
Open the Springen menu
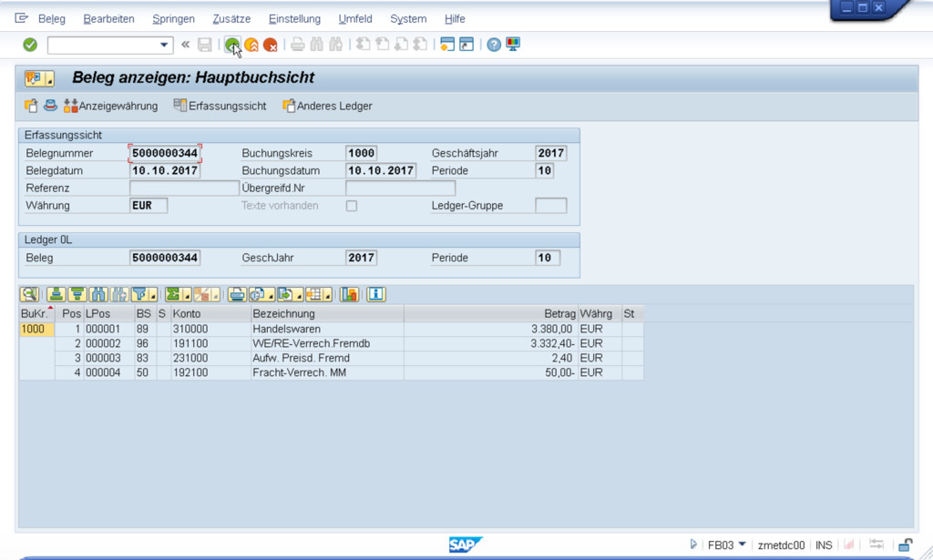coord(173,19)
